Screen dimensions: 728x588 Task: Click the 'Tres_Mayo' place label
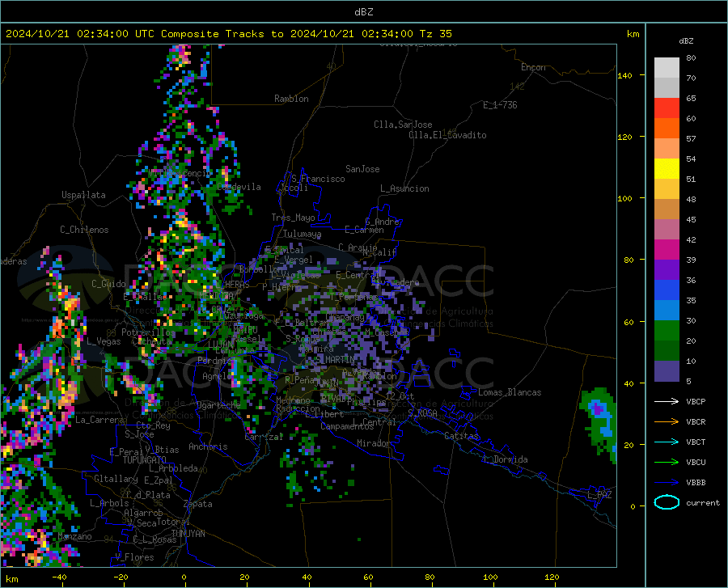[x=293, y=218]
